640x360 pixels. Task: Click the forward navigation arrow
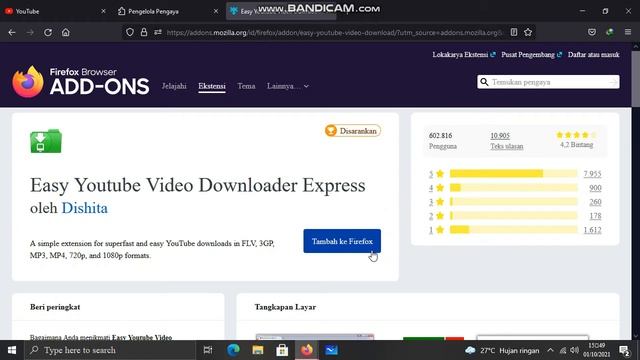pyautogui.click(x=30, y=32)
